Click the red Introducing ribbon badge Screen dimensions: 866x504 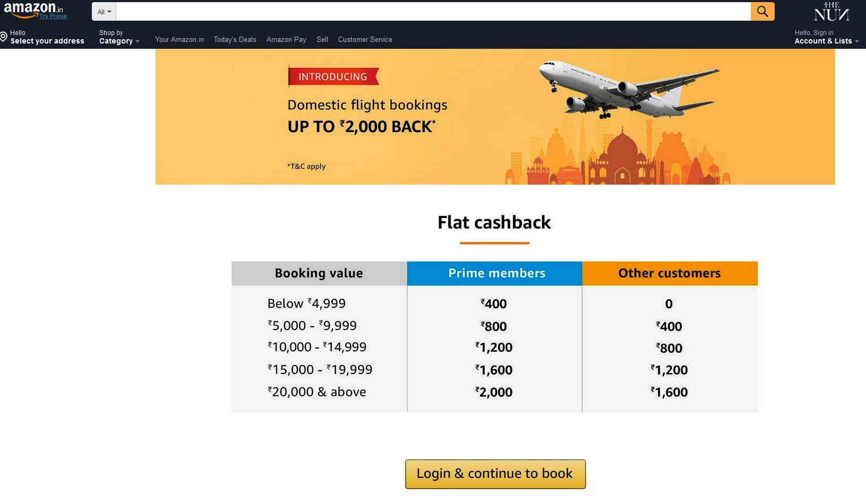pos(333,76)
